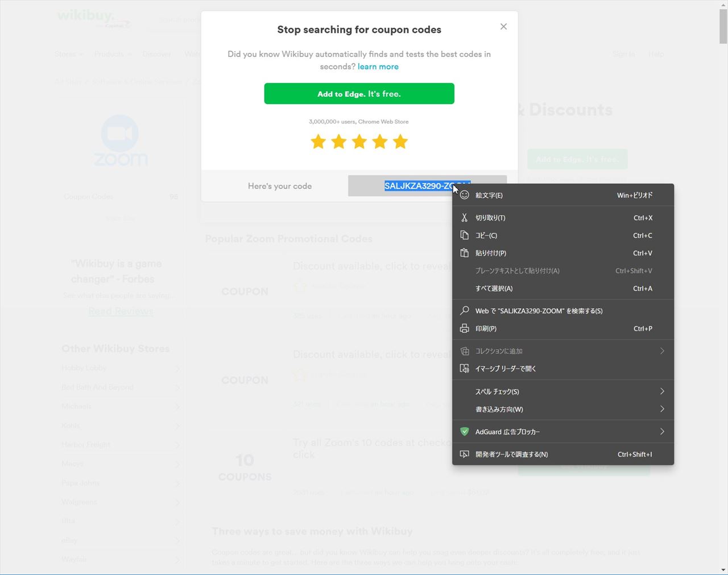The width and height of the screenshot is (728, 575).
Task: Choose select all (すべて選択) entry
Action: point(563,288)
